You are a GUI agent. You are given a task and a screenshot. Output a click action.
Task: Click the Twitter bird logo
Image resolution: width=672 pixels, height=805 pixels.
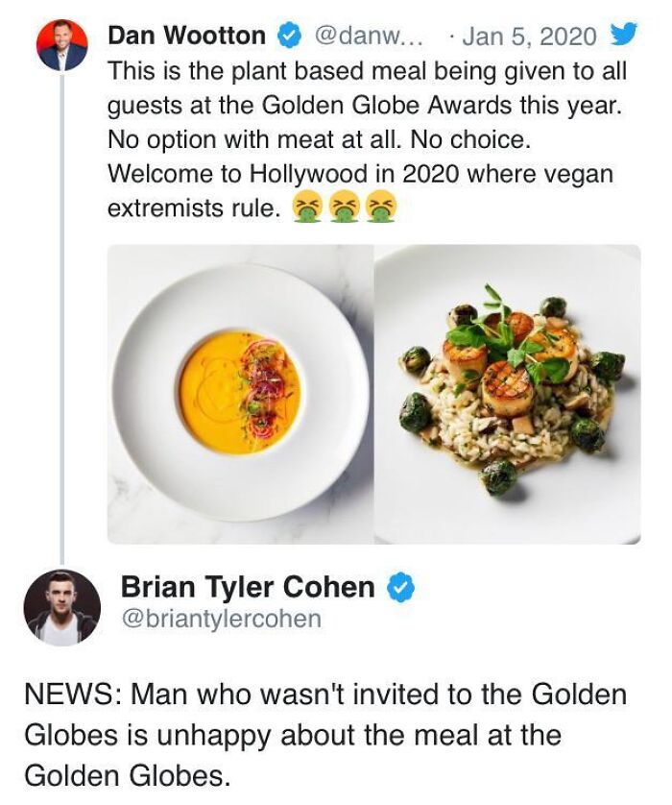pyautogui.click(x=623, y=35)
